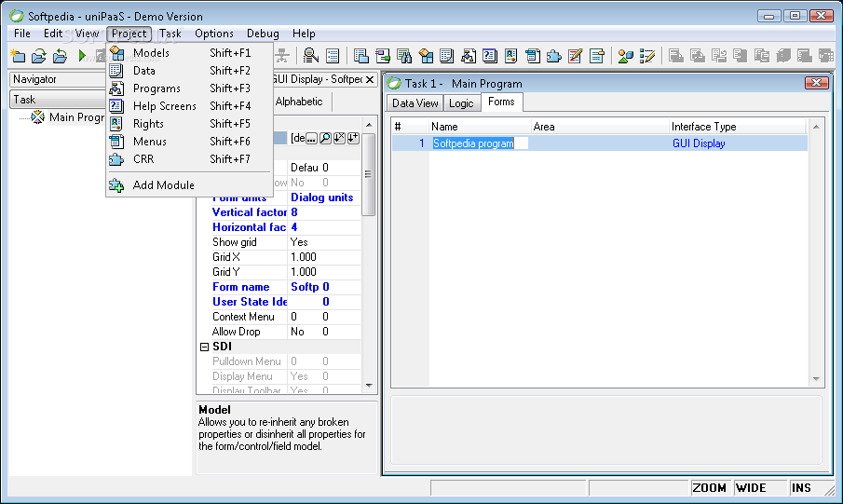Click the Vertical factor property row

tap(286, 212)
